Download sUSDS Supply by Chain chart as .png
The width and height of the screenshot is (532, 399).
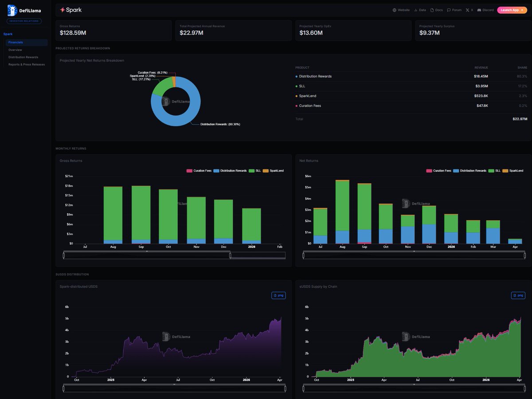(x=518, y=295)
